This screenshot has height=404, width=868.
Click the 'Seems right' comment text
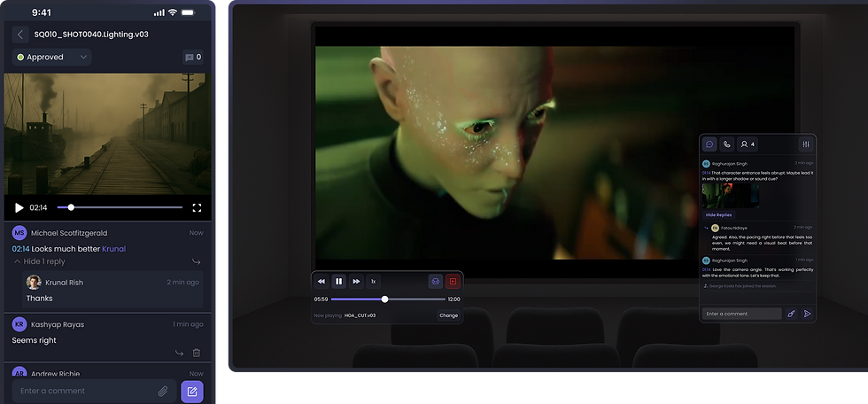tap(35, 340)
